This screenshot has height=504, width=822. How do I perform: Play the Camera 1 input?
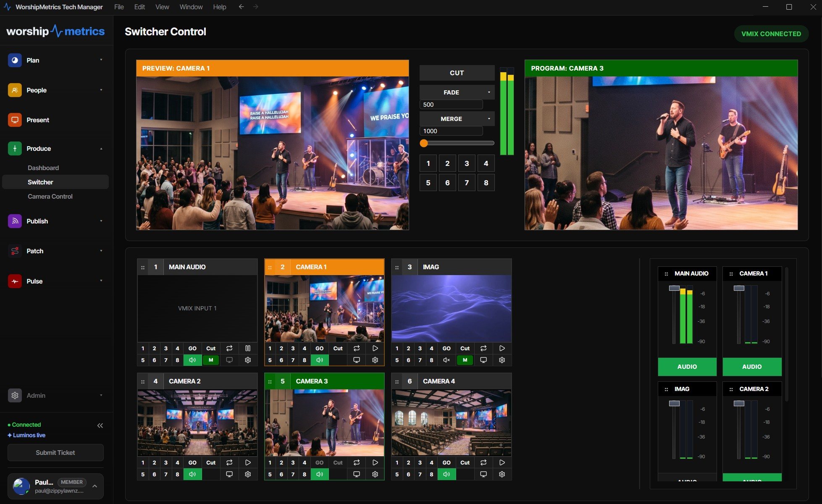(375, 348)
